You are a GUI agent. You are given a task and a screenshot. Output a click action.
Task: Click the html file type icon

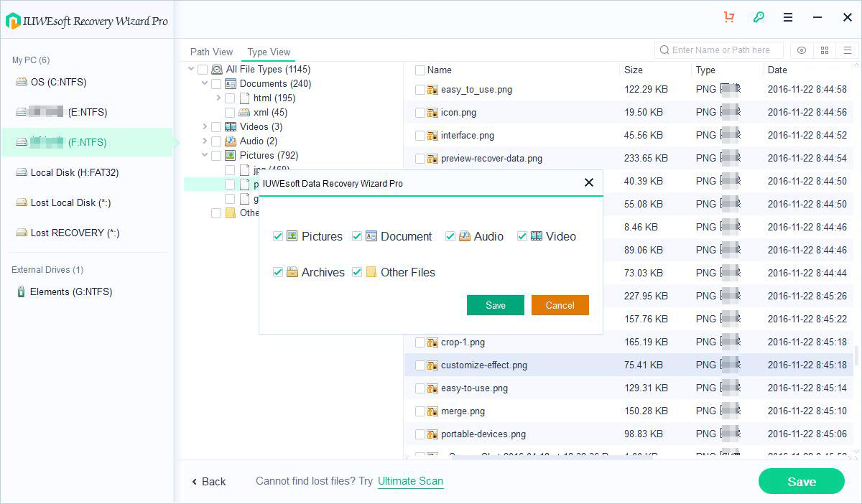[244, 98]
